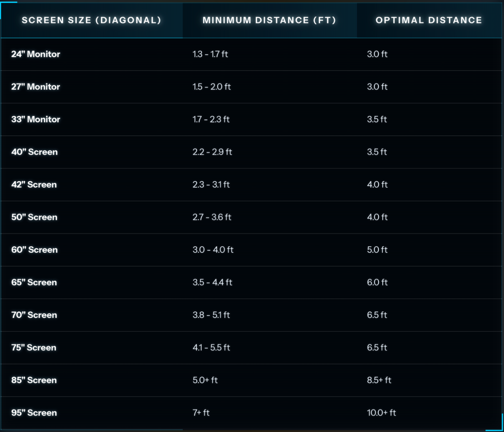This screenshot has width=504, height=432.
Task: Select the 10.0+ ft optimal distance cell
Action: [x=381, y=413]
